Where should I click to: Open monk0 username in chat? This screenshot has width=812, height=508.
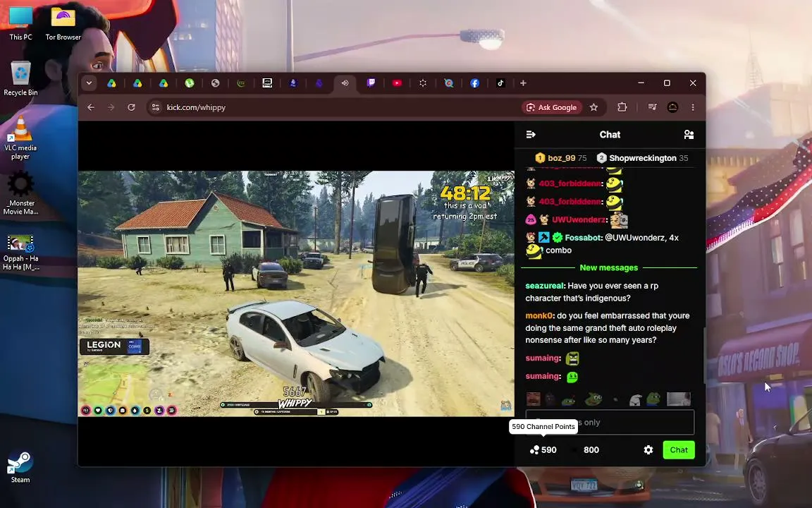pos(540,315)
